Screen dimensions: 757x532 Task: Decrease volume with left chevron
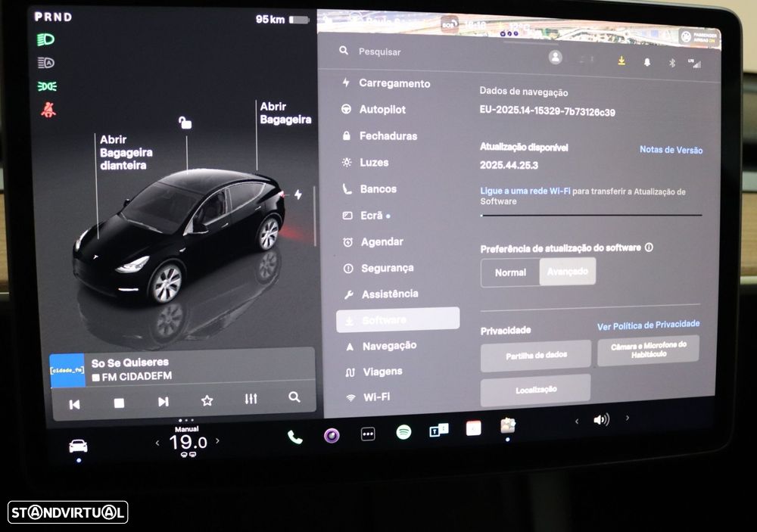(x=577, y=422)
